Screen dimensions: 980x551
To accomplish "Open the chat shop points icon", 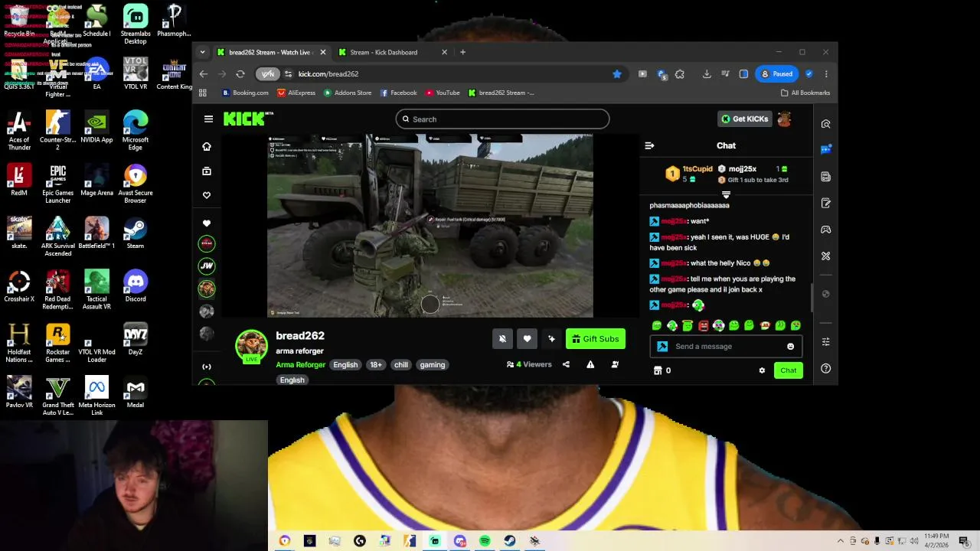I will pos(658,370).
